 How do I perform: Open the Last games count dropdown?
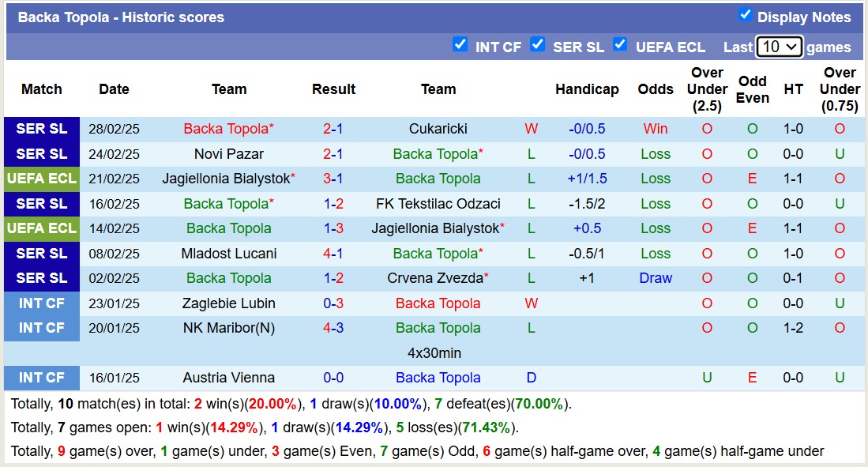click(779, 47)
